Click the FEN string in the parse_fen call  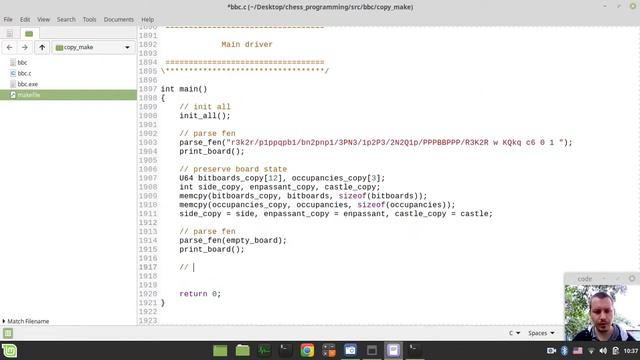coord(396,142)
